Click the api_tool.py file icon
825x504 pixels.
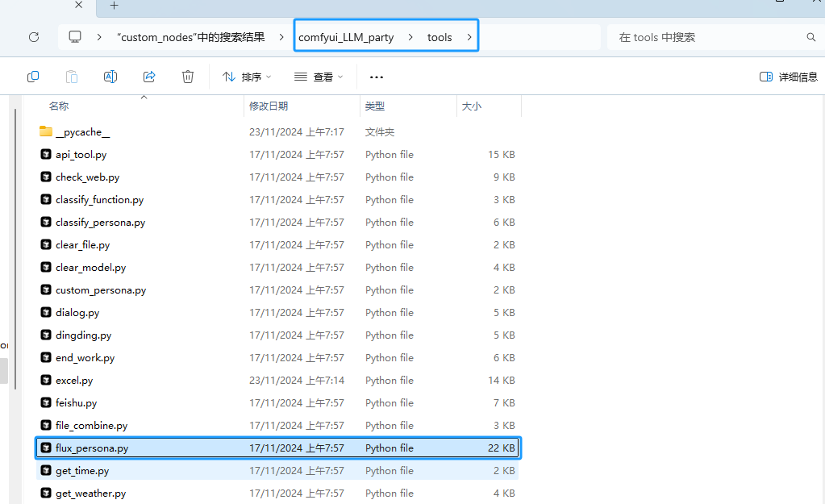pyautogui.click(x=46, y=154)
